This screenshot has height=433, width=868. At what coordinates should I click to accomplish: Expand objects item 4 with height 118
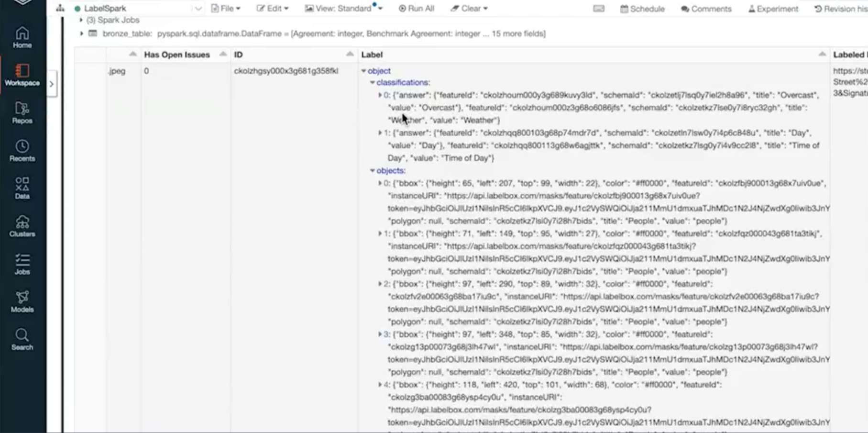point(380,384)
